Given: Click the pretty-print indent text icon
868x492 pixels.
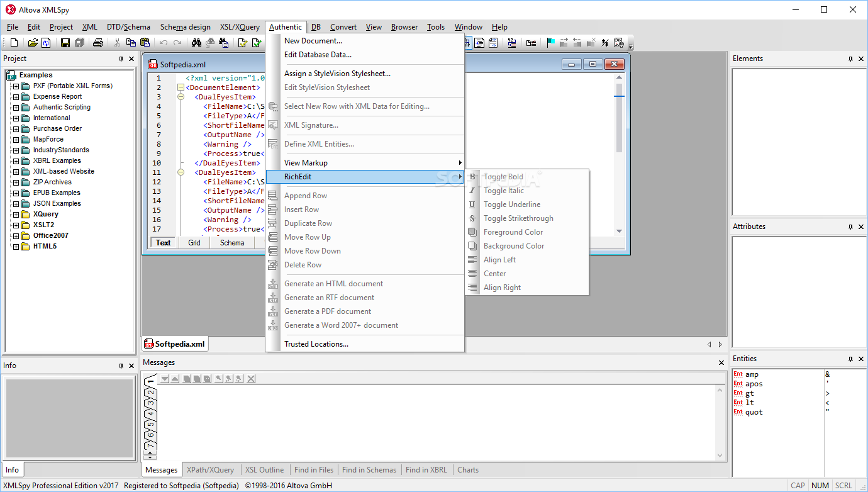Looking at the screenshot, I should pos(479,43).
